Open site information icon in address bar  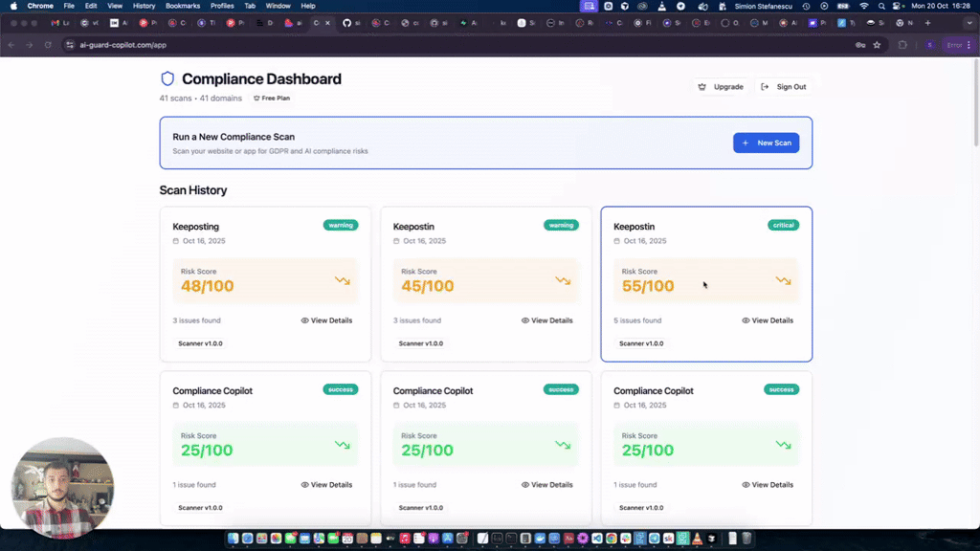69,45
